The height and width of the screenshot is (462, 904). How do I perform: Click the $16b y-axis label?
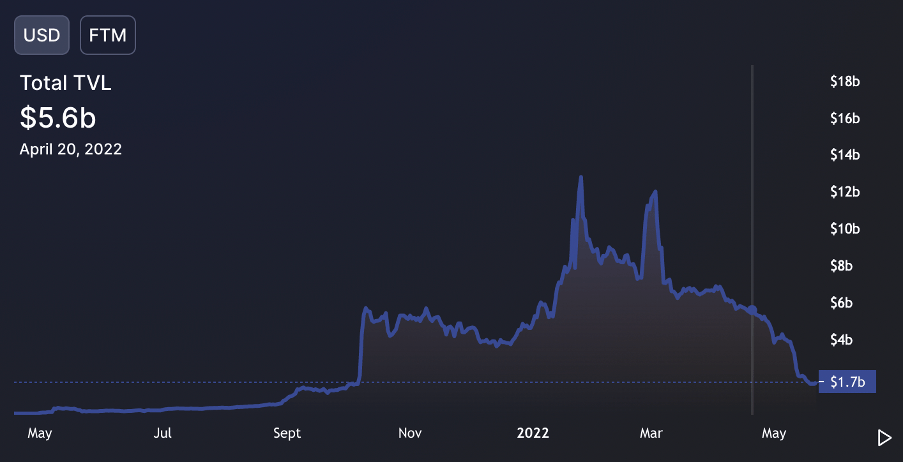pos(845,119)
